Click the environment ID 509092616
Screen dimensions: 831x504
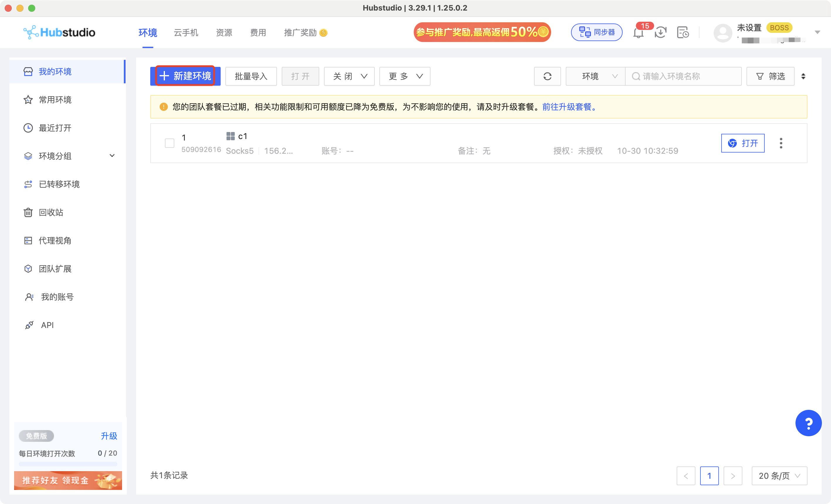tap(201, 149)
